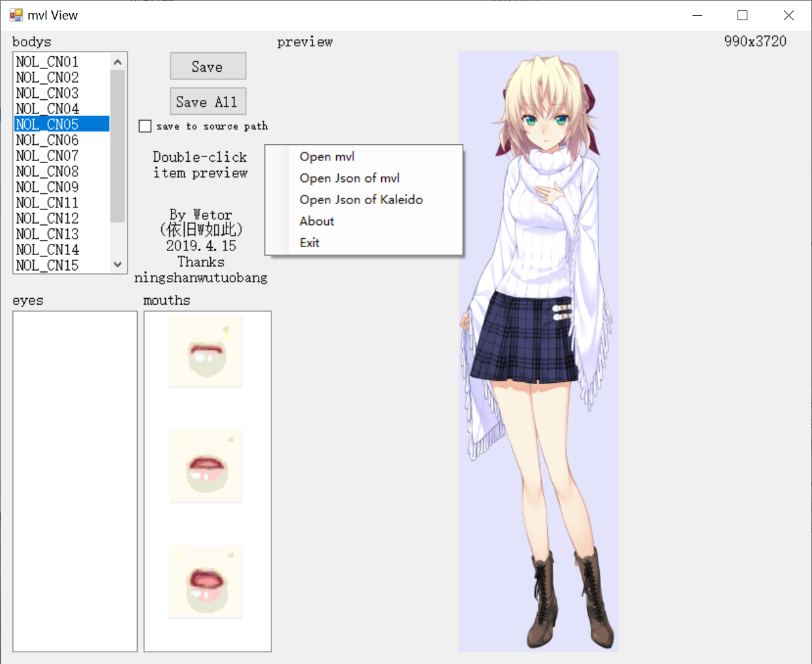This screenshot has height=664, width=812.
Task: Choose Open mvl from the context menu
Action: pyautogui.click(x=364, y=157)
